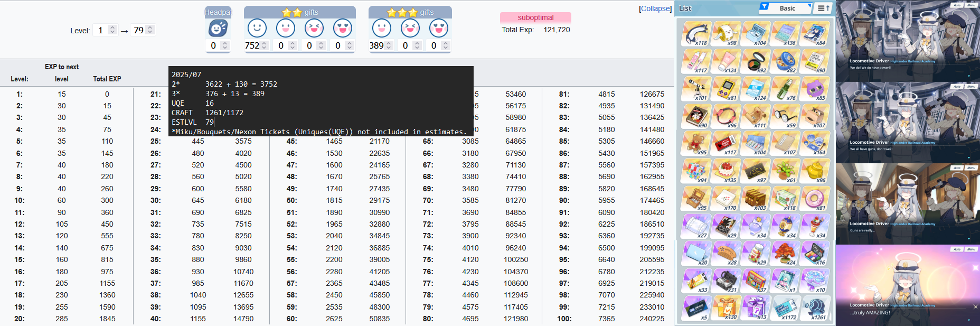Pick the eyeshadow compact gift x92
The image size is (980, 326).
755,61
